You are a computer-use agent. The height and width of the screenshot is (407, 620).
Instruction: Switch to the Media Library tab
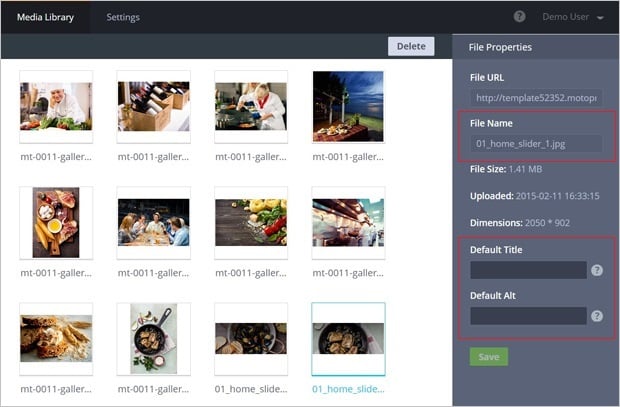(45, 17)
